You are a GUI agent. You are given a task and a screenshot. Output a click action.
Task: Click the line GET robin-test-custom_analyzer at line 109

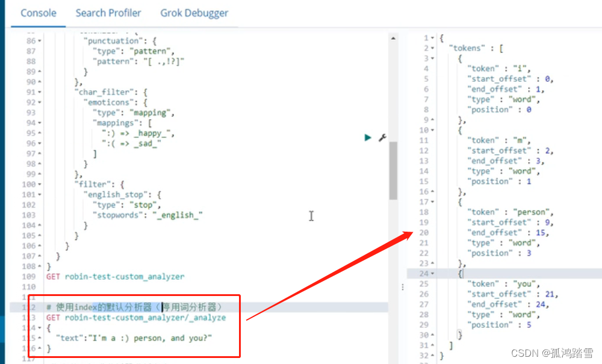pyautogui.click(x=115, y=277)
